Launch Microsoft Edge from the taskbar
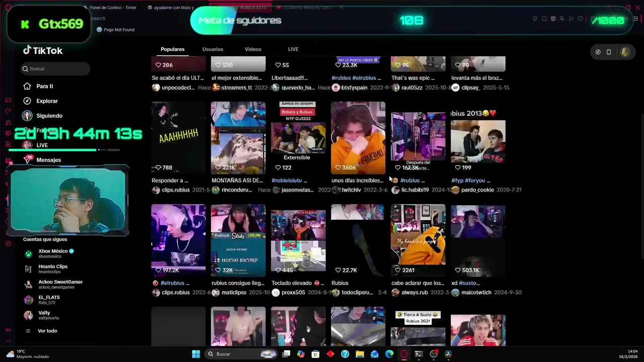 click(x=389, y=354)
